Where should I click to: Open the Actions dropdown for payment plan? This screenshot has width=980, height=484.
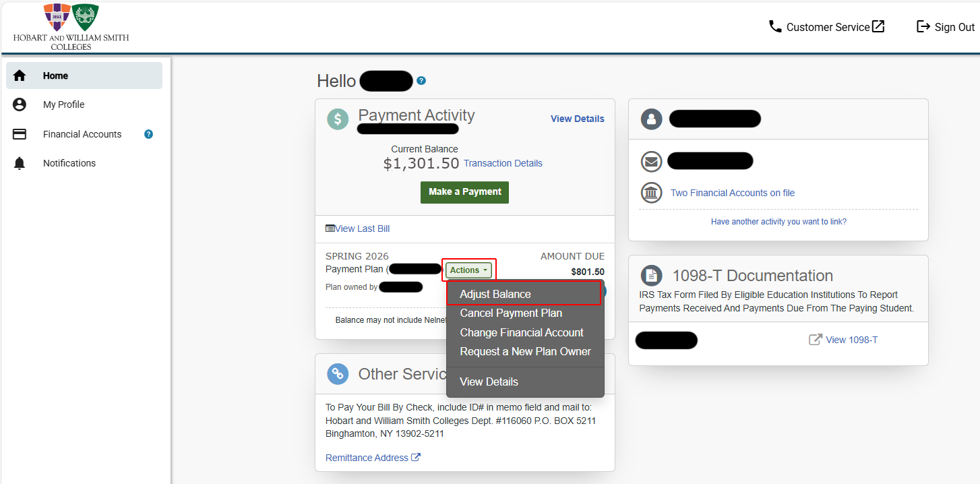pyautogui.click(x=469, y=270)
